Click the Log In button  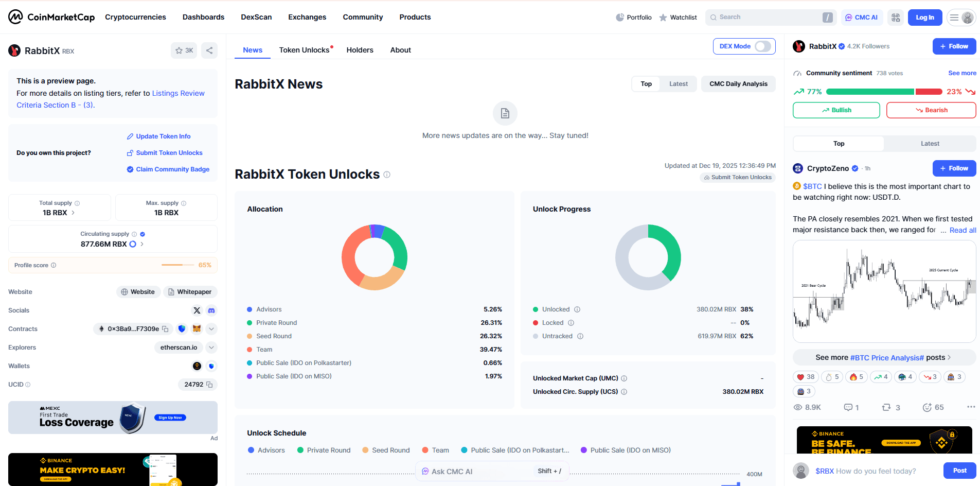[x=925, y=18]
